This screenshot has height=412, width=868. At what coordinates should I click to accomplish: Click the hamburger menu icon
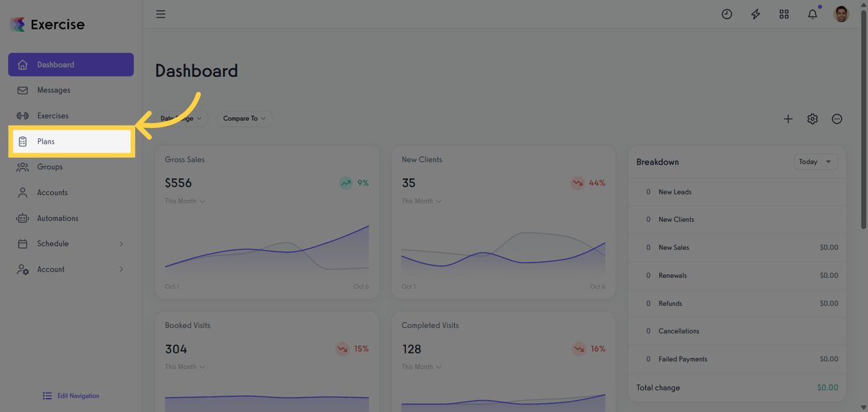(x=160, y=13)
